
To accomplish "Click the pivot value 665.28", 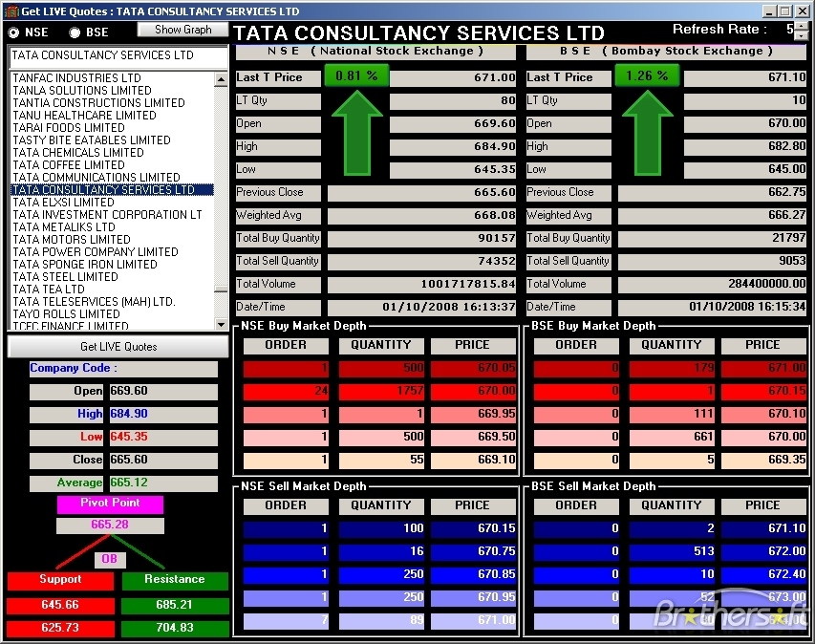I will (110, 525).
